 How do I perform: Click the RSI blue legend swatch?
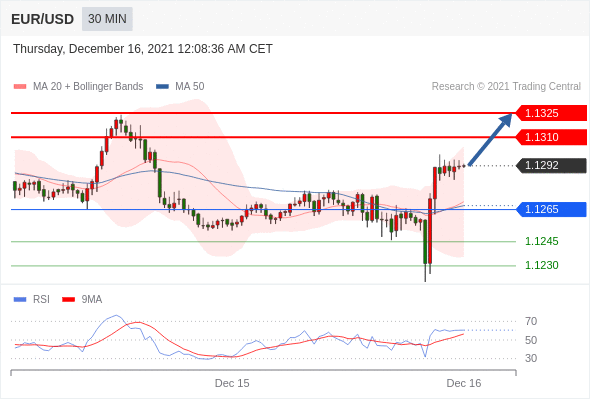(x=20, y=300)
